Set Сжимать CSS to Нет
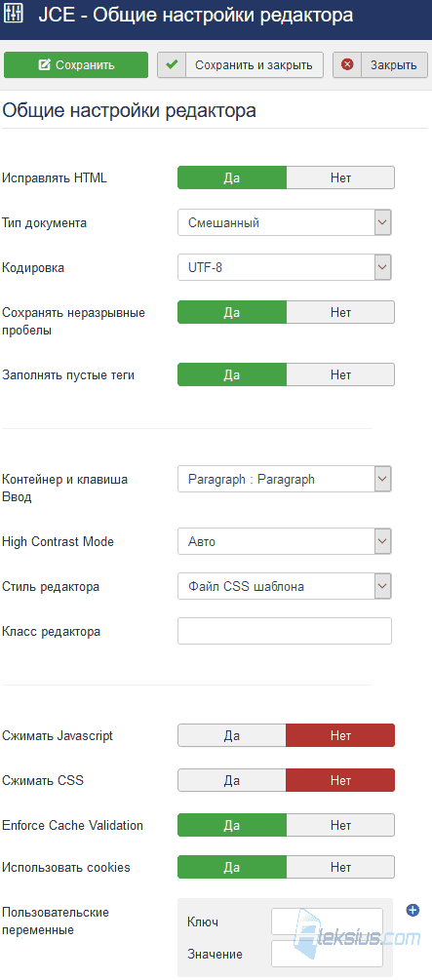Viewport: 432px width, 980px height. point(340,781)
